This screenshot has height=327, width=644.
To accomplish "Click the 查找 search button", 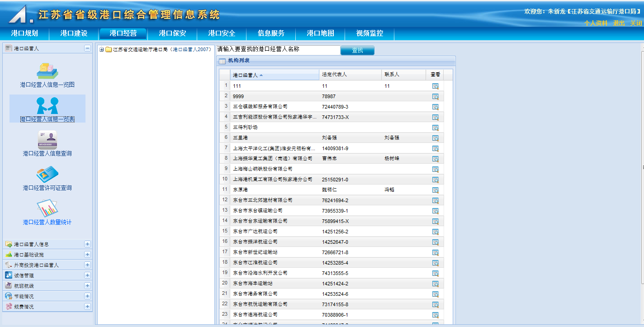I will point(357,51).
